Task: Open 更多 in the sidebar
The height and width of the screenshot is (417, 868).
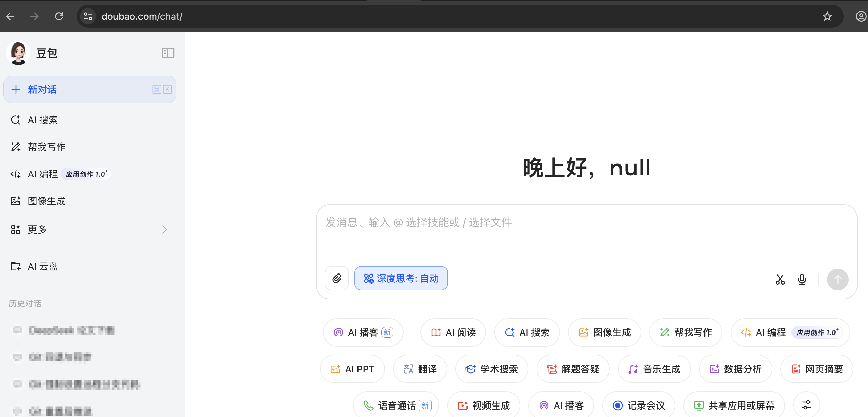Action: 90,229
